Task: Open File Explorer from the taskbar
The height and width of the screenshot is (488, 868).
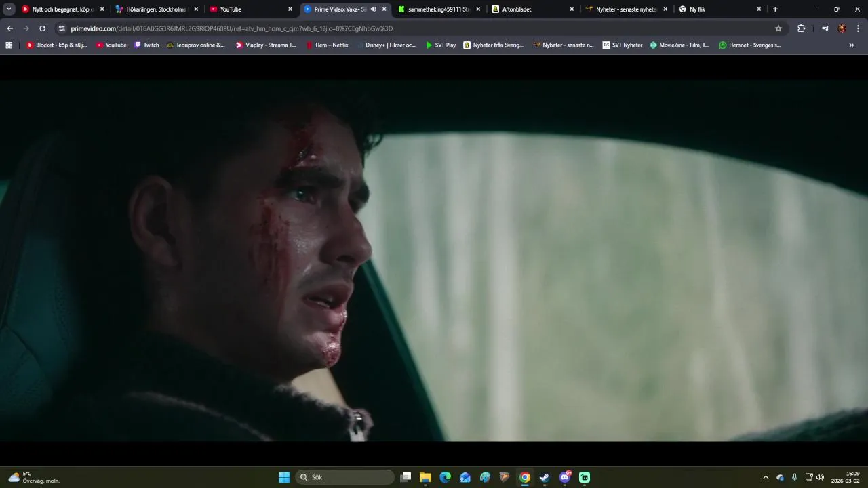Action: pyautogui.click(x=425, y=477)
